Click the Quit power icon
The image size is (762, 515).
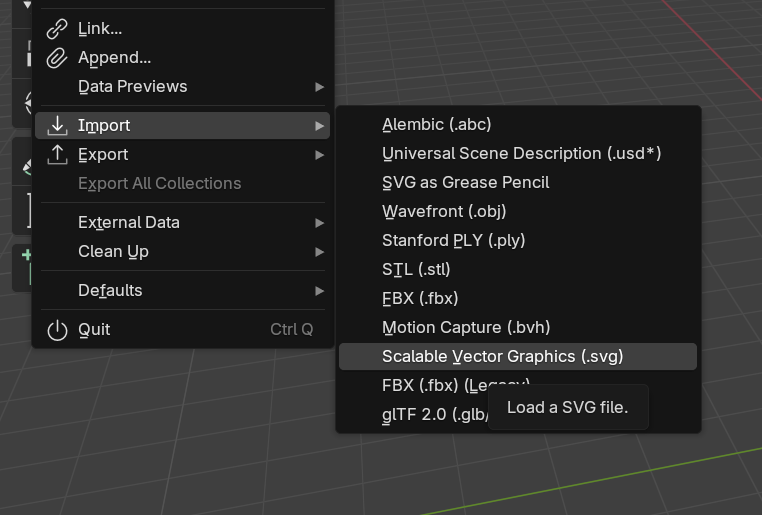[58, 330]
